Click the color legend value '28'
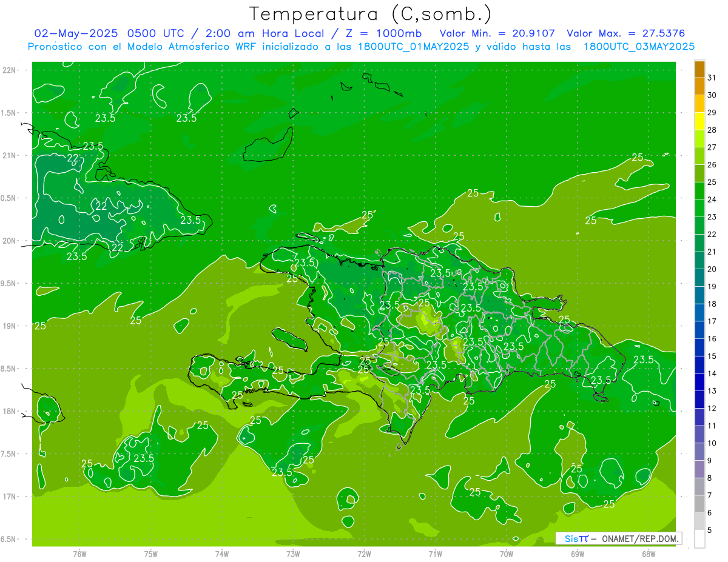This screenshot has width=728, height=562. point(712,130)
